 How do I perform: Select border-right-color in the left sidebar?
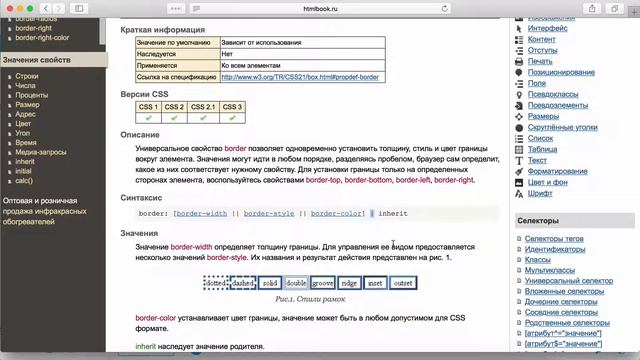point(42,38)
